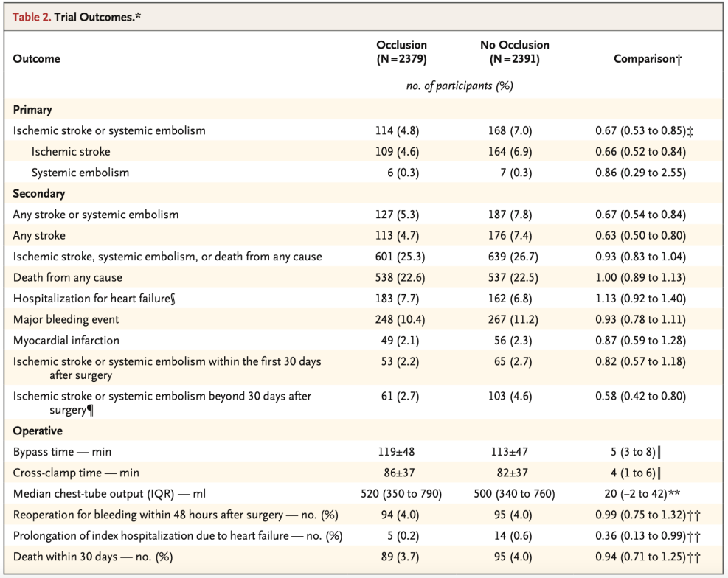Viewport: 728px width, 578px height.
Task: Select the "Occlusion (N=2379)" column header
Action: (401, 52)
